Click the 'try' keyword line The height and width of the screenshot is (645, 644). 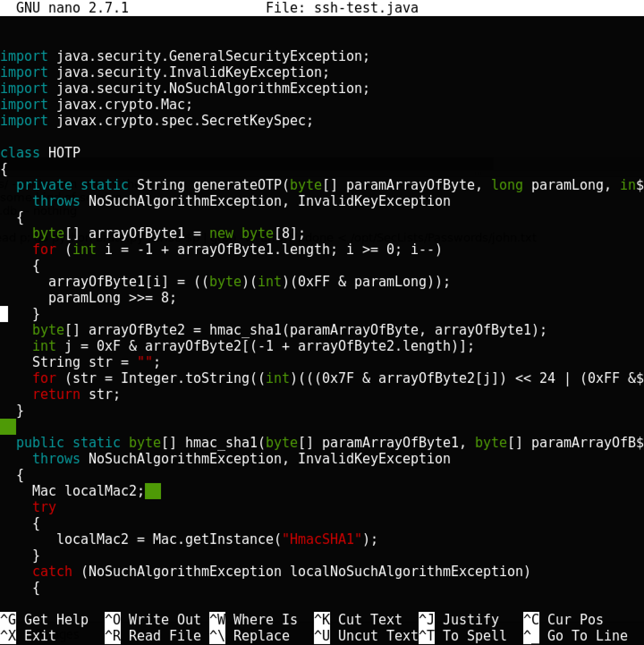(x=44, y=507)
